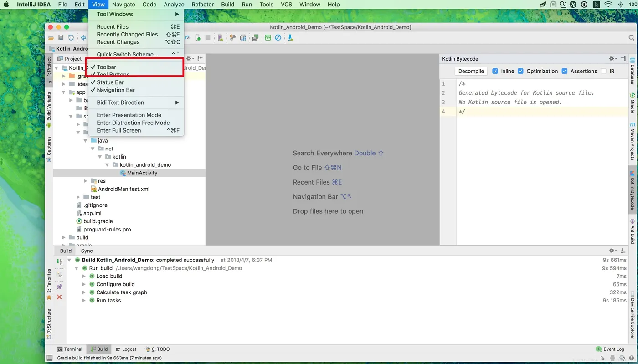Screen dimensions: 638x364
Task: Toggle the Assertions checkbox
Action: click(x=565, y=71)
